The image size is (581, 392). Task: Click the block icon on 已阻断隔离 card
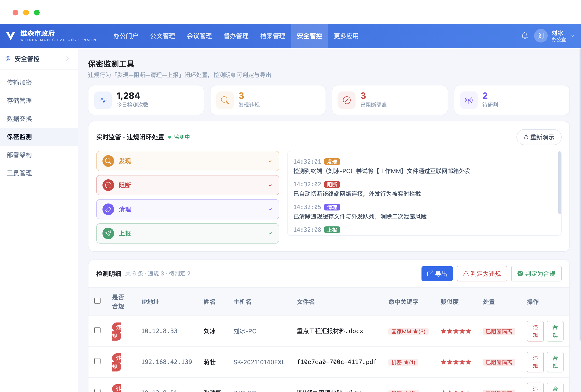click(347, 100)
